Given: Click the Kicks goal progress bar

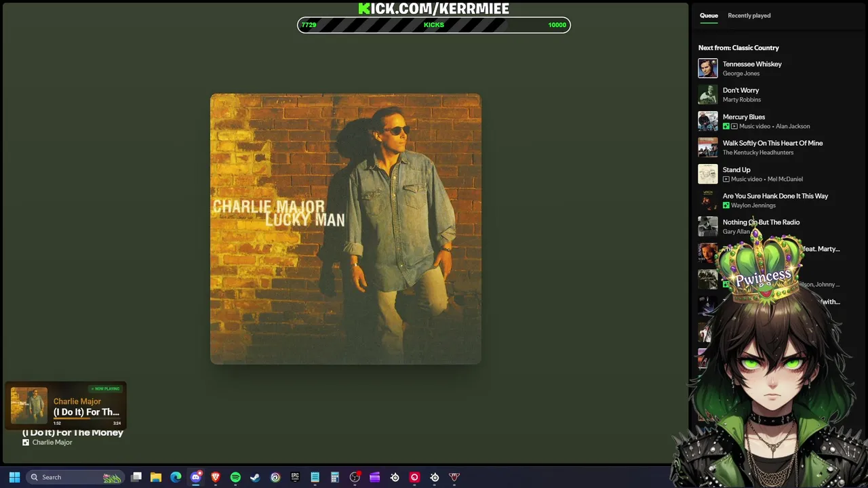Looking at the screenshot, I should [x=434, y=25].
